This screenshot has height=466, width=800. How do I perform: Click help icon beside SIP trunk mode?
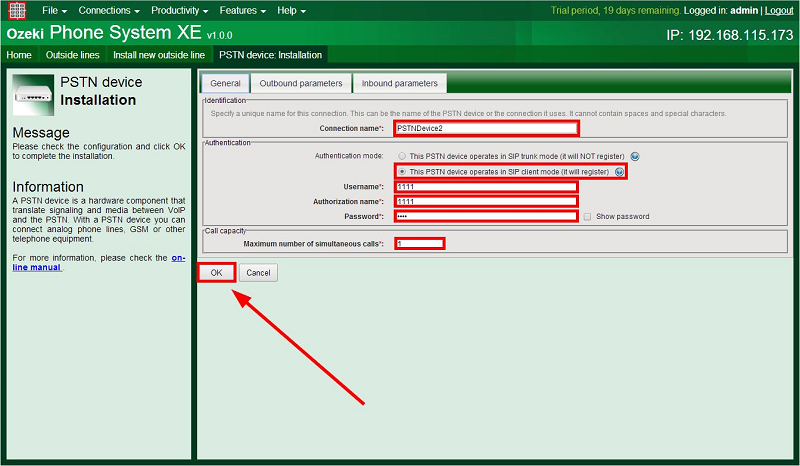(x=635, y=156)
